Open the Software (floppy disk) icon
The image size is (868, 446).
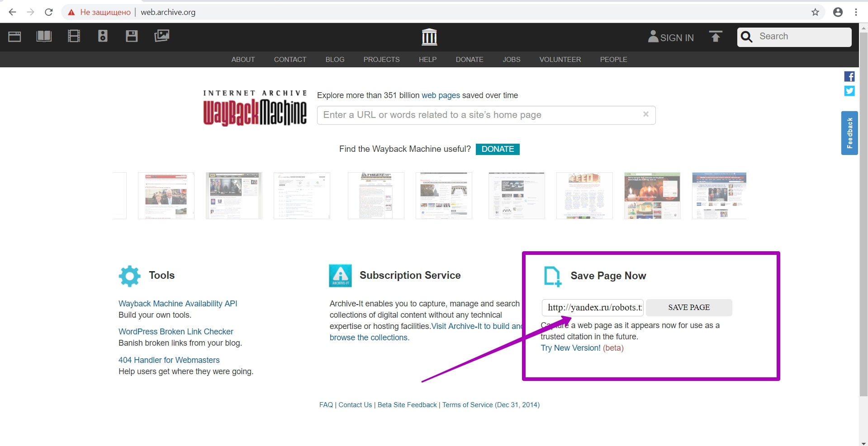(x=132, y=36)
